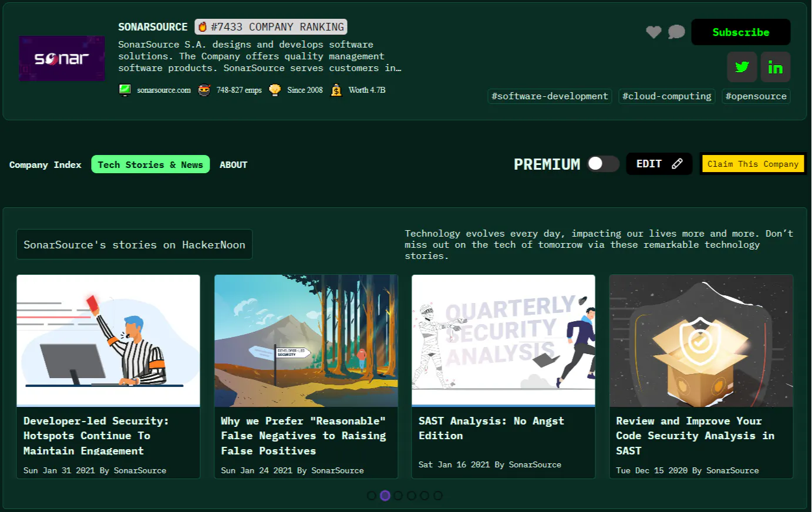Open story 'SAST Analysis: No Angst Edition'

(491, 428)
